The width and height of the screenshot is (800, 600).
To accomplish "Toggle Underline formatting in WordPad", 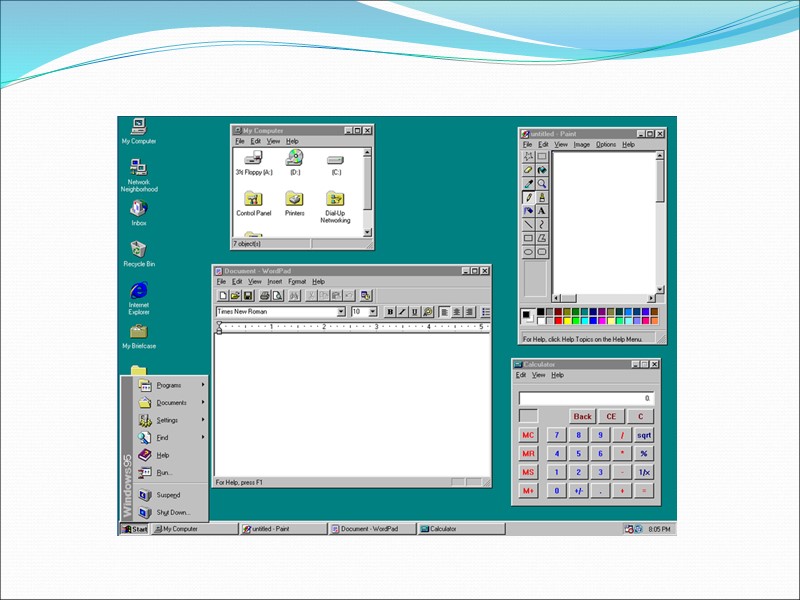I will pyautogui.click(x=415, y=312).
